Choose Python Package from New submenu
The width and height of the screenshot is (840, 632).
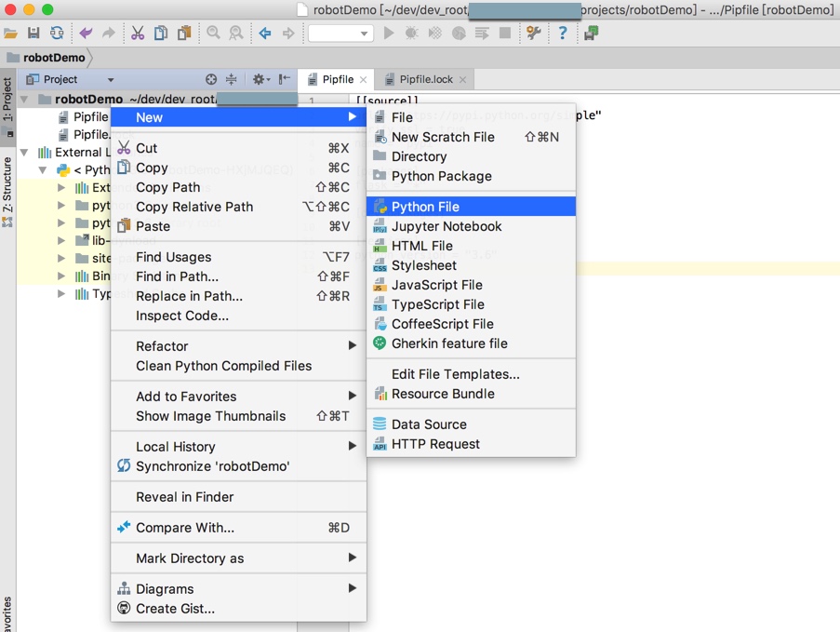471,176
